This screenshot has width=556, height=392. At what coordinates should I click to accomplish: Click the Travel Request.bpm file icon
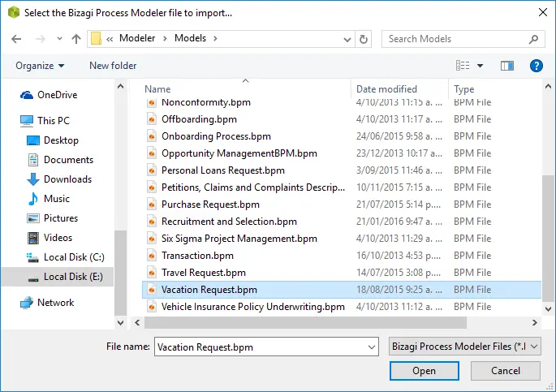(x=152, y=273)
